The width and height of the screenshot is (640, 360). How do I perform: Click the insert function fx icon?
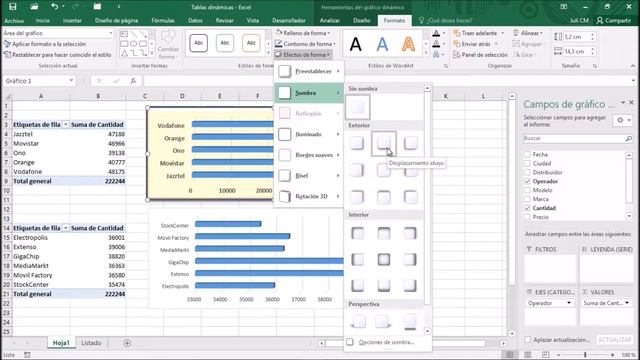(133, 81)
